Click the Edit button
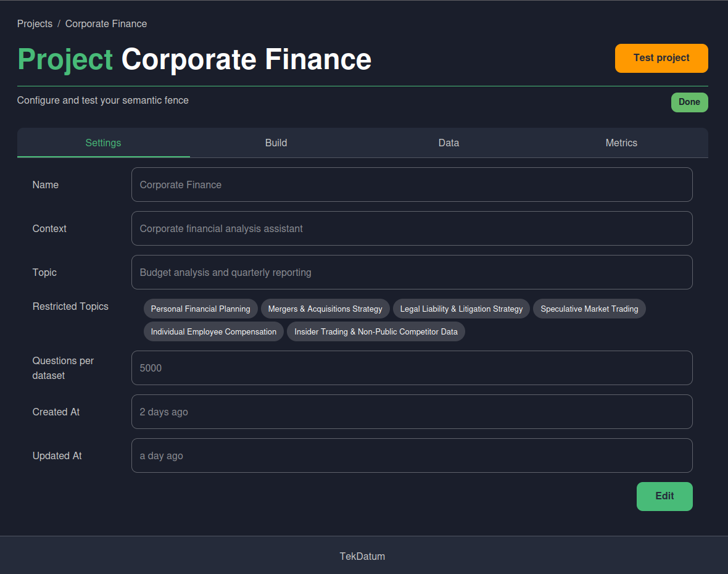728x574 pixels. coord(664,496)
